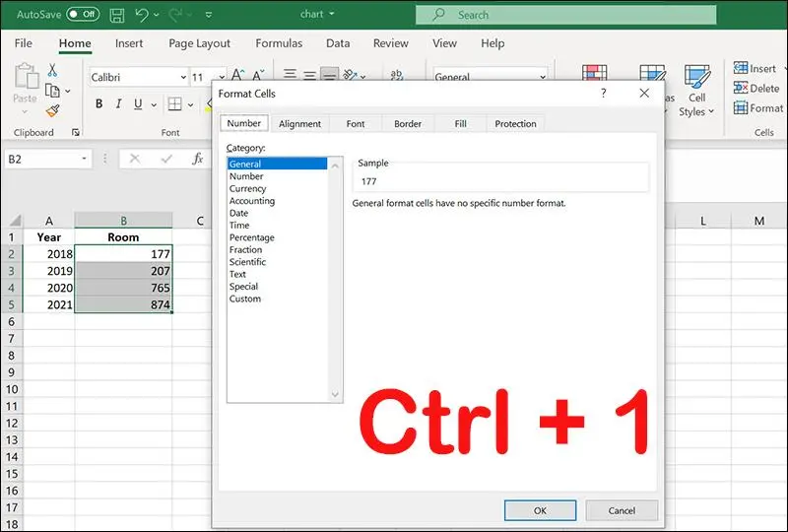Switch to Alignment tab in Format Cells
This screenshot has width=788, height=532.
299,124
